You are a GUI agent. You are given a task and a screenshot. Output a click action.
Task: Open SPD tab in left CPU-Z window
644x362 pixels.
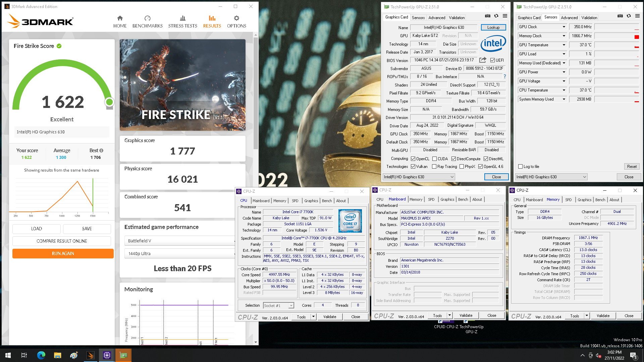295,201
